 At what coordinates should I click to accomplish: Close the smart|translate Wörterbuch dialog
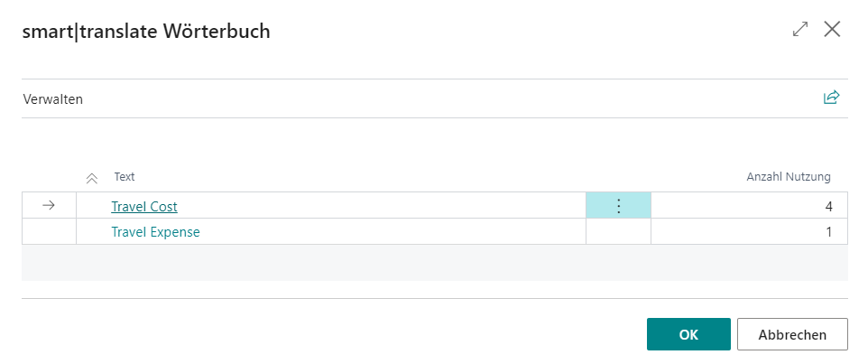832,30
